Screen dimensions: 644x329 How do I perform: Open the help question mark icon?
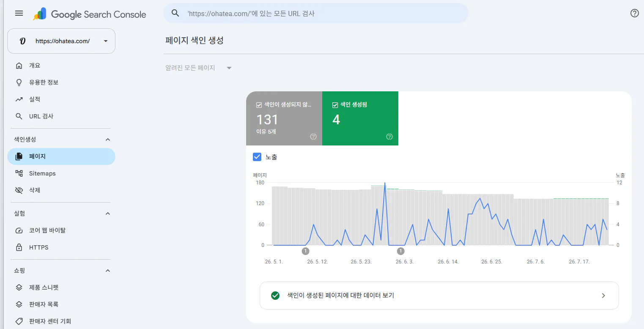click(634, 13)
